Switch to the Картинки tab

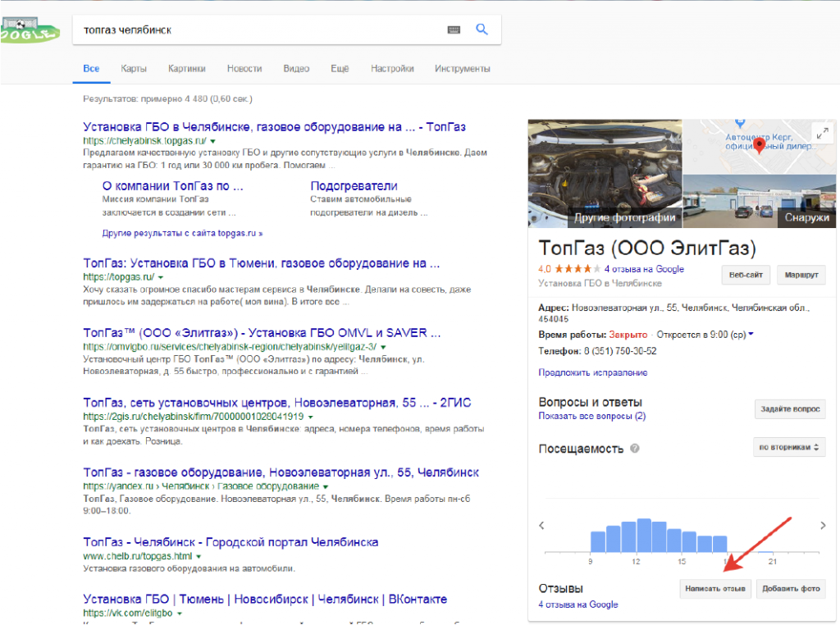(x=186, y=69)
